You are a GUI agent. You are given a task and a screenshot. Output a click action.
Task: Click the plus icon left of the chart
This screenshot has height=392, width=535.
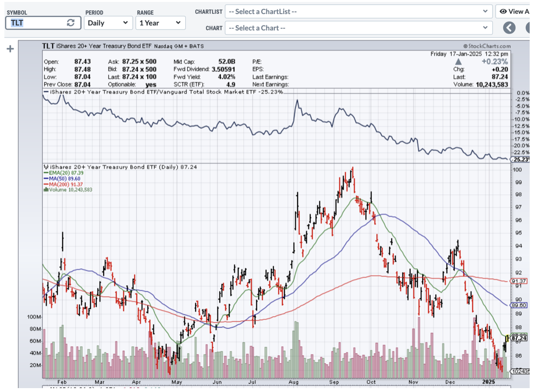[x=9, y=49]
